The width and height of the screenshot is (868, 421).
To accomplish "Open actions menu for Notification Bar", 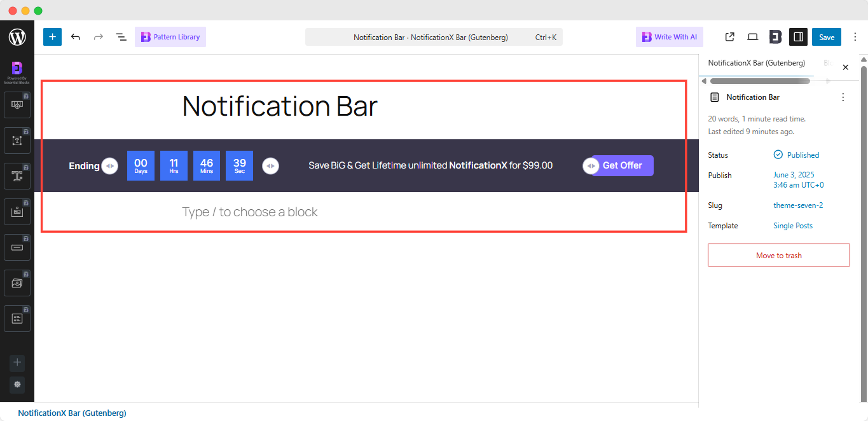I will (x=843, y=97).
